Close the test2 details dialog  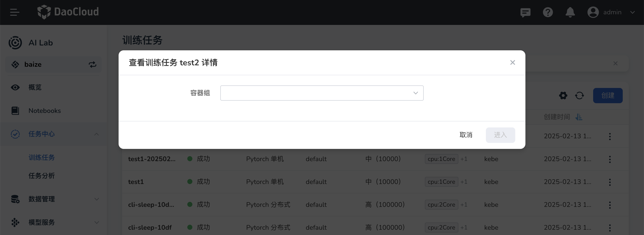512,62
